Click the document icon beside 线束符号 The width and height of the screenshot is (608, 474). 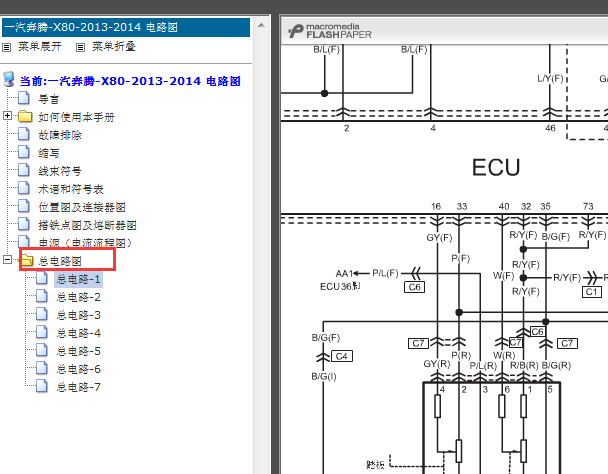click(24, 170)
